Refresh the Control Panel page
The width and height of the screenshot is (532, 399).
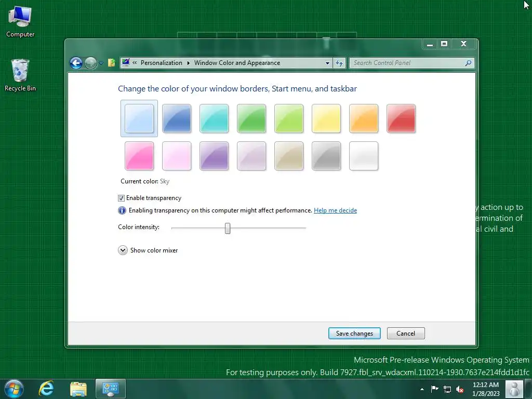[339, 63]
